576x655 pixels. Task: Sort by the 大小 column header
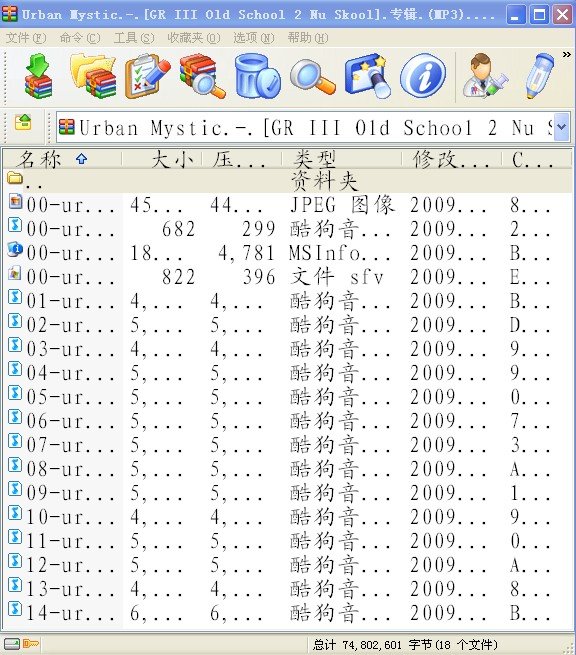[162, 159]
